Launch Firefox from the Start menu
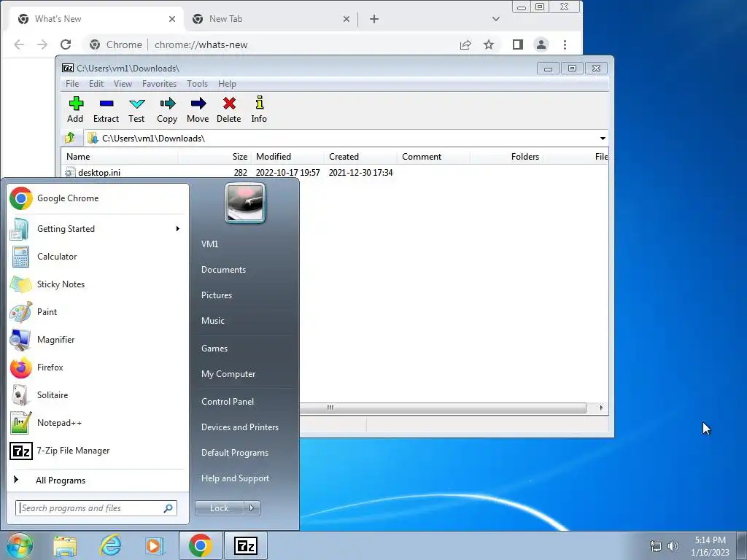Image resolution: width=747 pixels, height=560 pixels. (x=98, y=367)
